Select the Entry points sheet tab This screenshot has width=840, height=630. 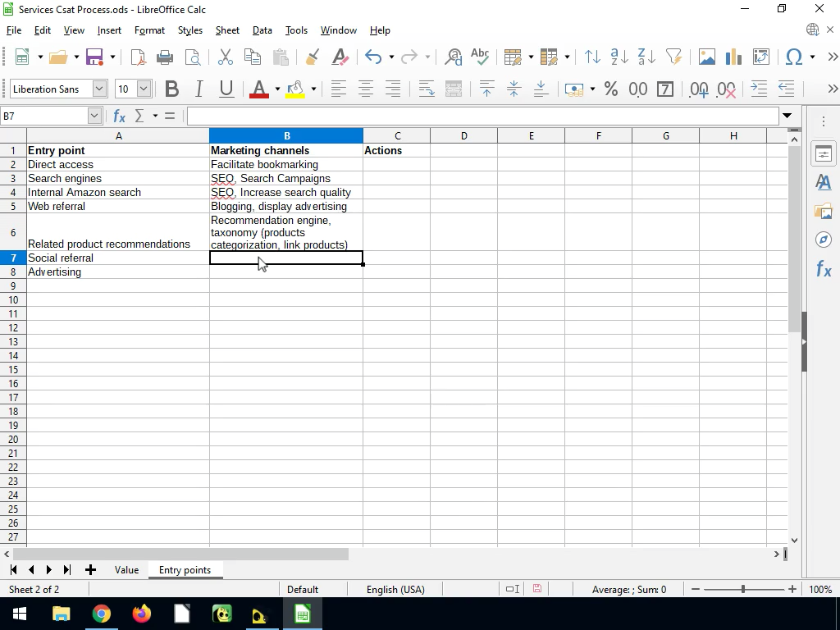tap(185, 570)
